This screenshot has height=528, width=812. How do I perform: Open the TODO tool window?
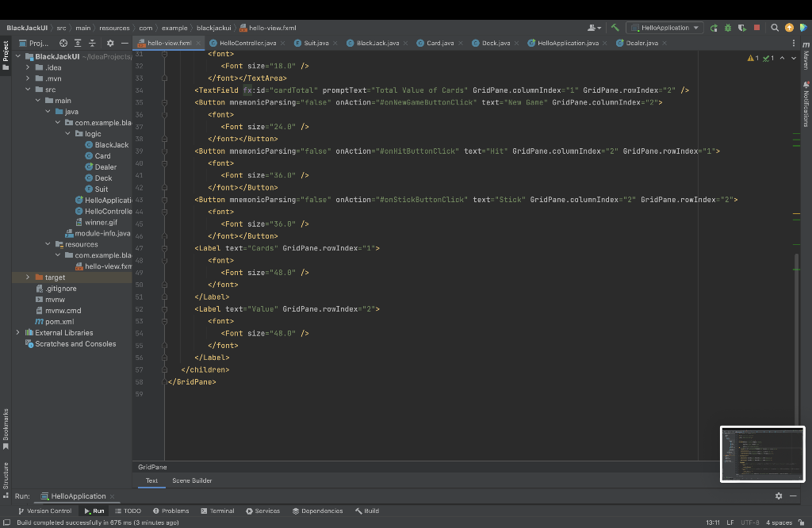[x=128, y=511]
